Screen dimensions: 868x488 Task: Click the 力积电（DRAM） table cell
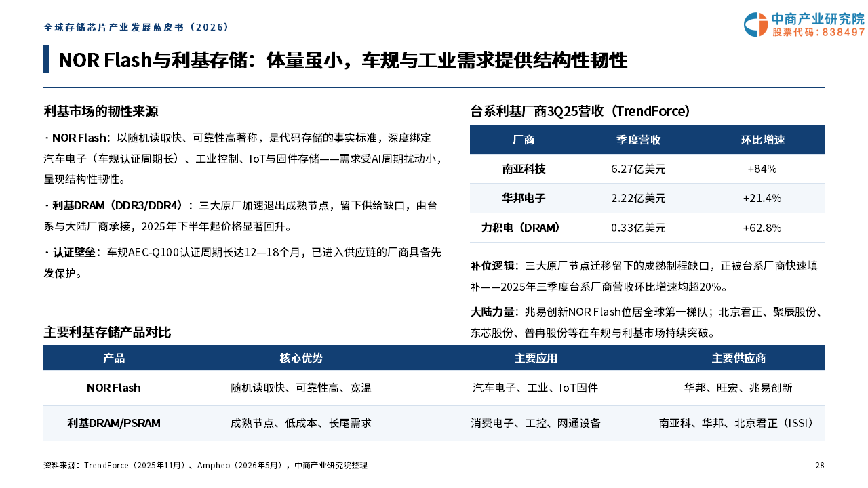click(524, 228)
